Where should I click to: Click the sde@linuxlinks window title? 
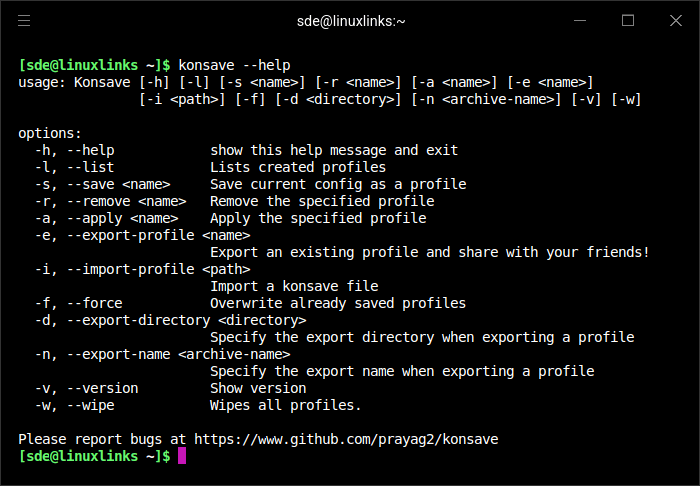[349, 20]
